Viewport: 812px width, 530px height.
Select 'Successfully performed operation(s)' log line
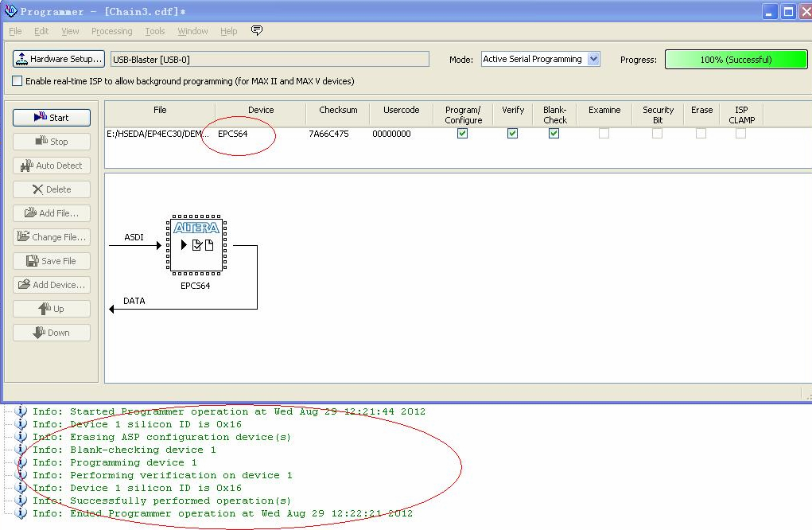pos(161,501)
